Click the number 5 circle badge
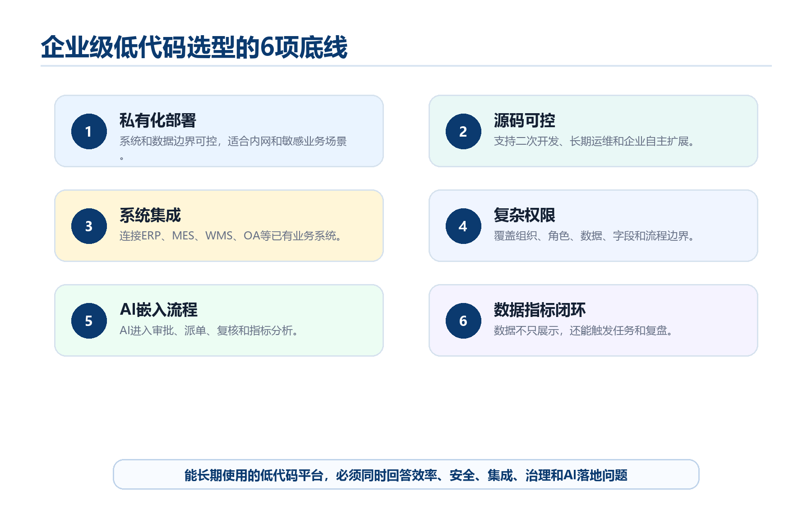The height and width of the screenshot is (505, 812). coord(89,321)
